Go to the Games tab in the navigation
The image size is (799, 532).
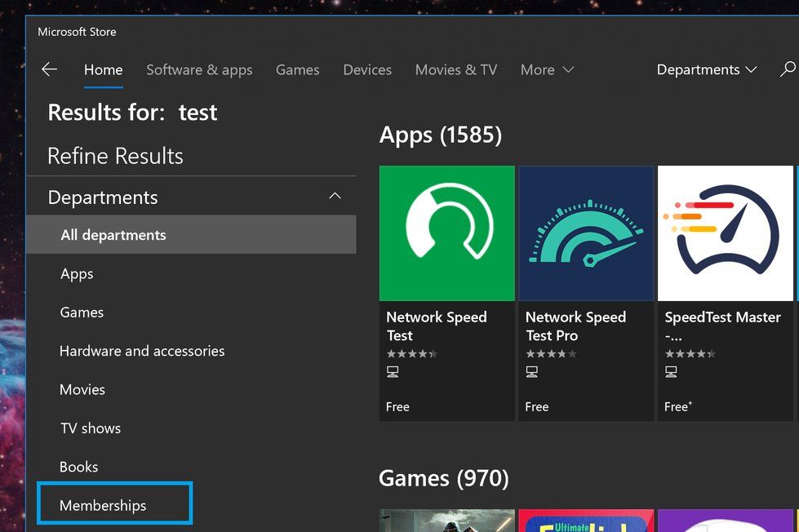pos(297,70)
